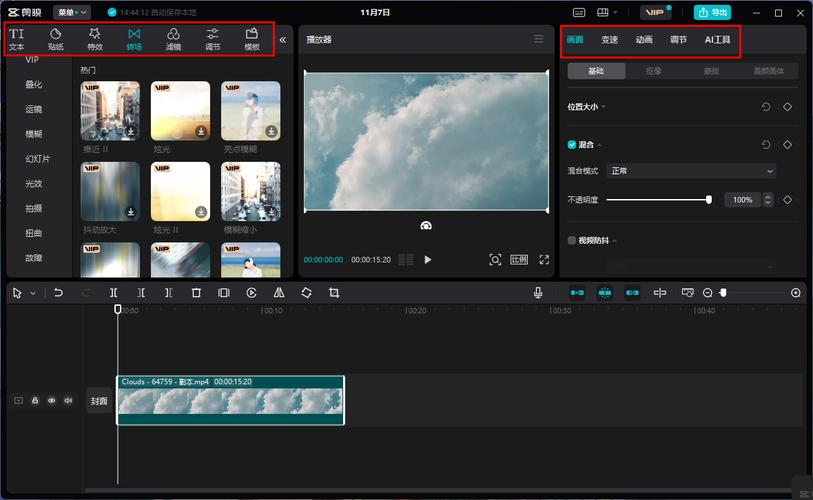The height and width of the screenshot is (500, 813).
Task: Open the 滤镜 (Filters) panel
Action: coord(173,39)
